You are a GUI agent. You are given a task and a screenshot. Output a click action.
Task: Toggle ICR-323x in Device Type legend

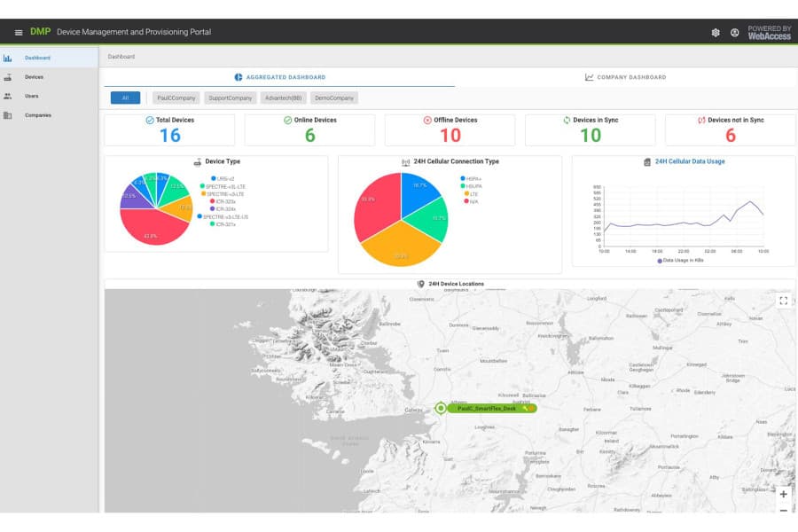click(x=223, y=201)
